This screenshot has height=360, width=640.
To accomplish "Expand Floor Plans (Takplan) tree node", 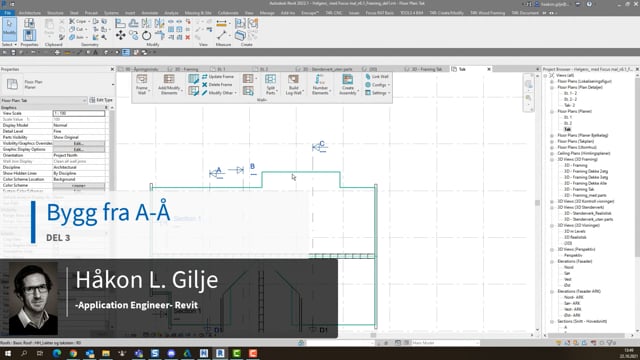I will [x=552, y=141].
